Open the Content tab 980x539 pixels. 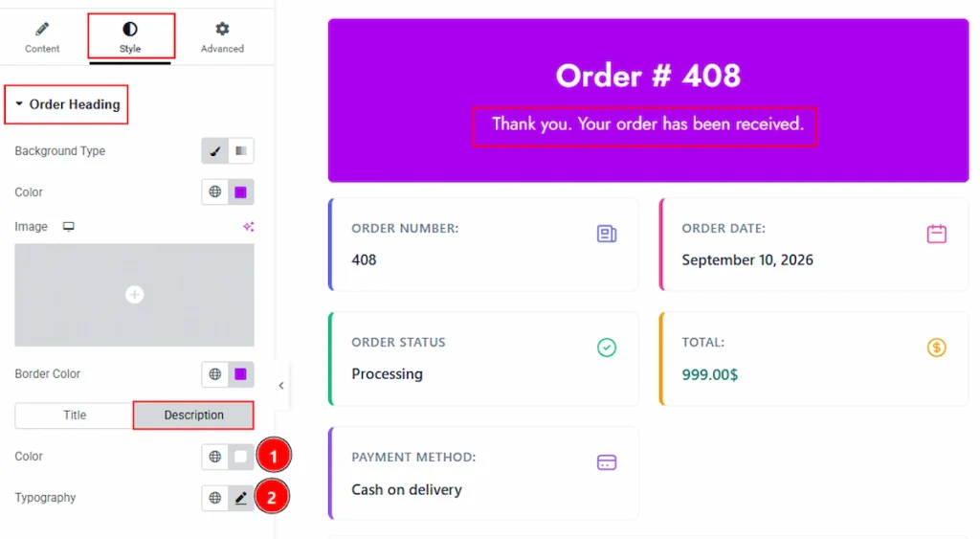pyautogui.click(x=42, y=37)
